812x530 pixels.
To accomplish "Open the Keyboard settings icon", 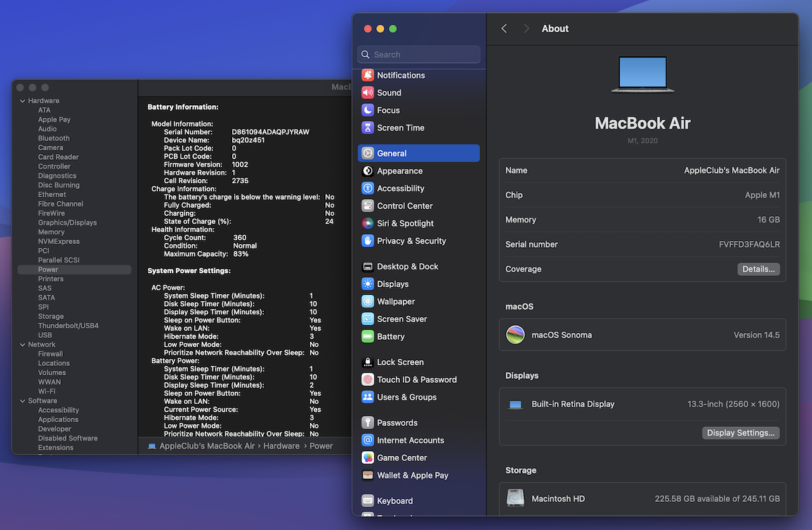I will pos(368,501).
